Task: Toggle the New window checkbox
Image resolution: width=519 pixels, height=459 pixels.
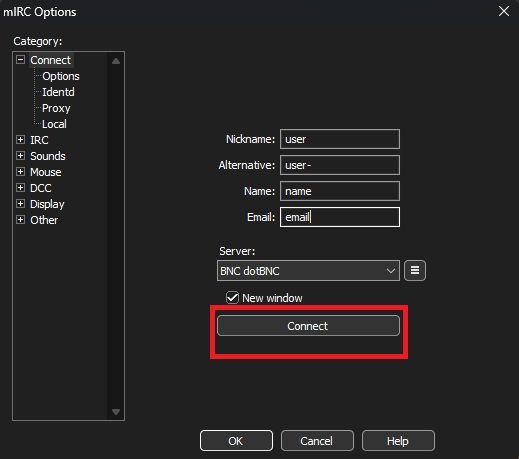Action: coord(232,298)
